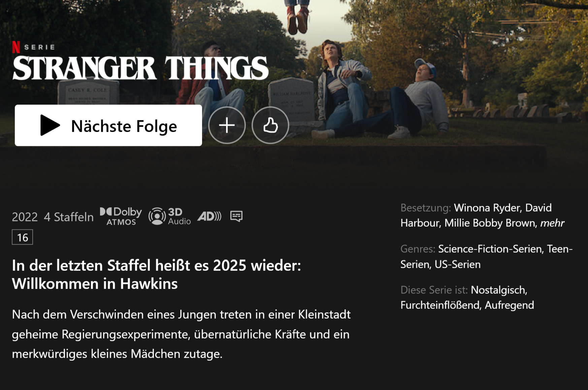This screenshot has height=390, width=588.
Task: Open cast member David Harbour
Action: point(476,216)
